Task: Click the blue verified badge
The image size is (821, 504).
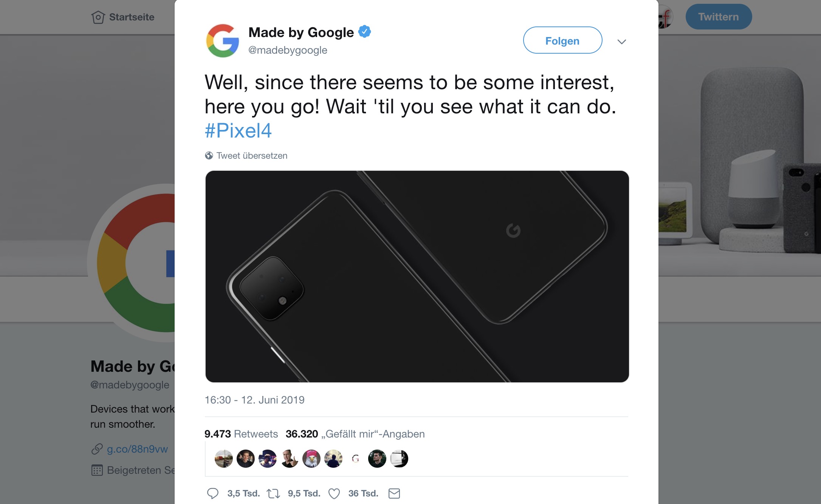Action: 365,32
